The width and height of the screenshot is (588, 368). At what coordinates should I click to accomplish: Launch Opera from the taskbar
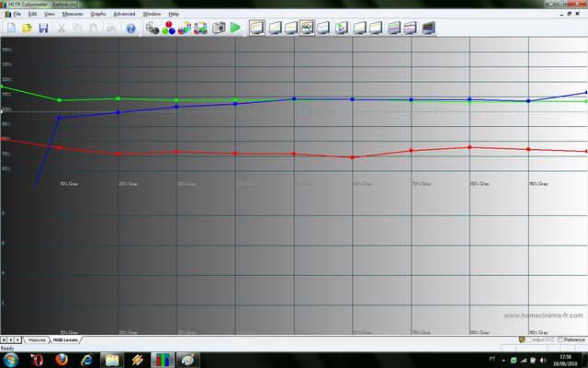tap(37, 360)
